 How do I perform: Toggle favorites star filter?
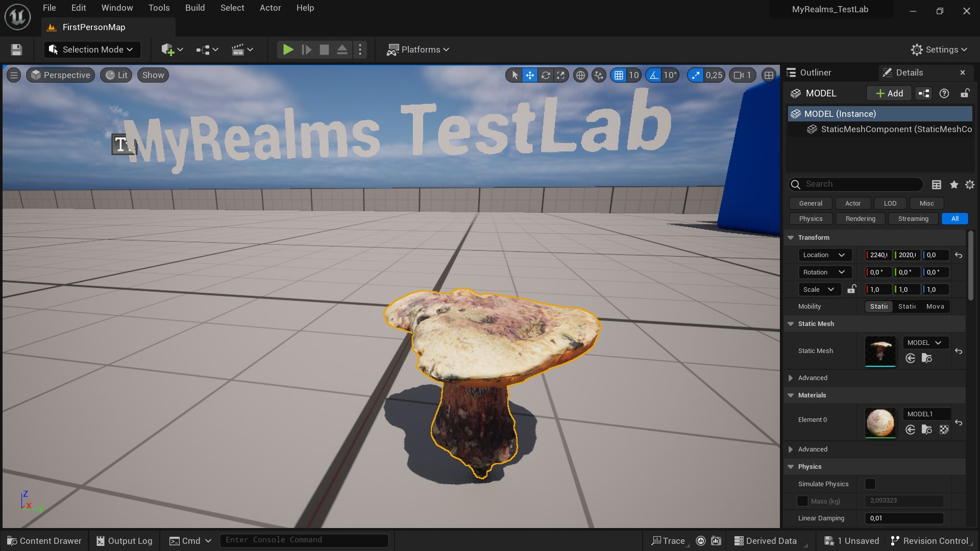pos(953,184)
